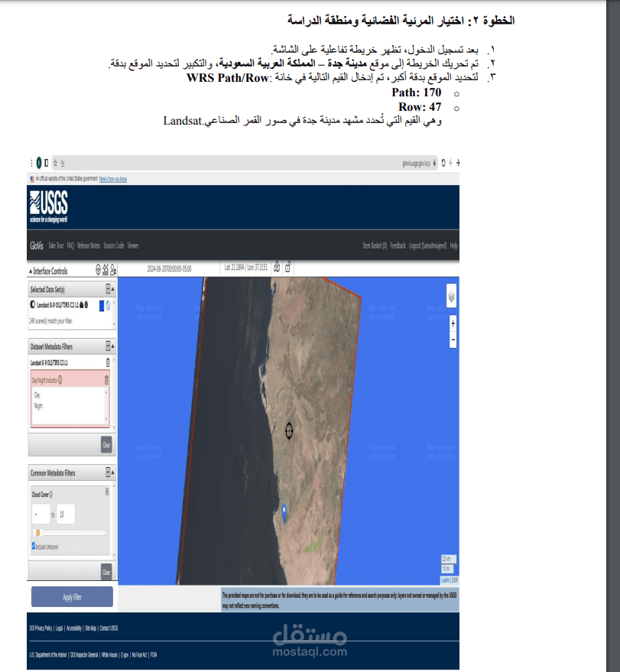
Task: Click the Day/Night Indicator info icon
Action: (x=60, y=380)
